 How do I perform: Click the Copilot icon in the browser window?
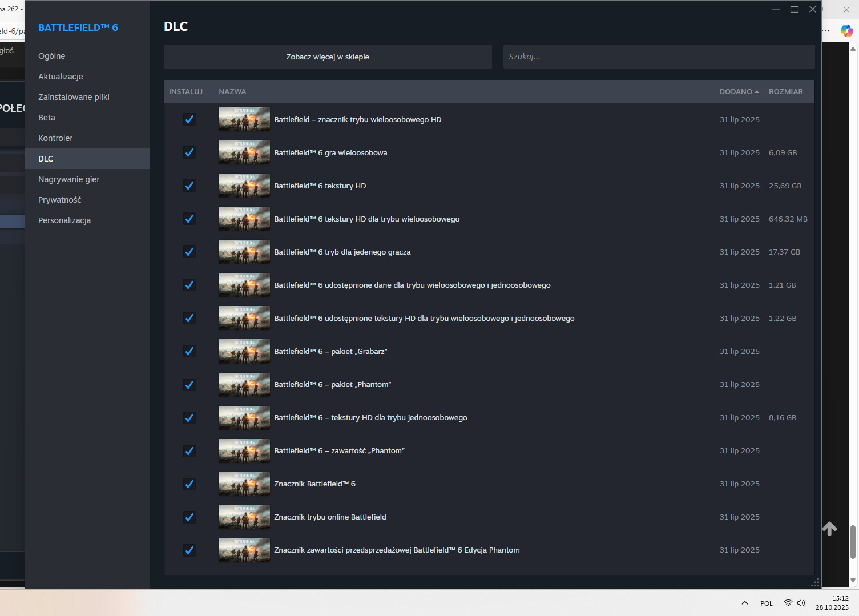846,30
